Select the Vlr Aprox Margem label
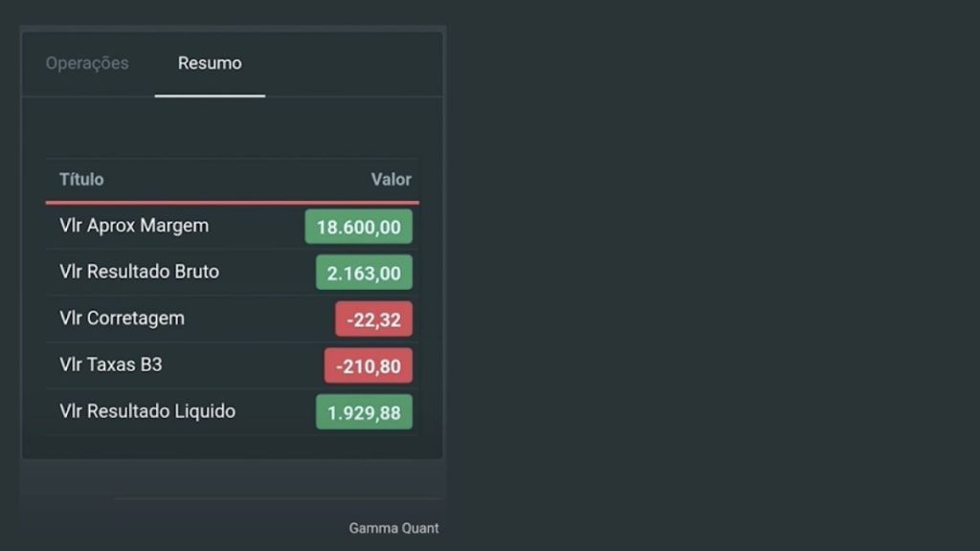Viewport: 980px width, 551px height. tap(134, 226)
